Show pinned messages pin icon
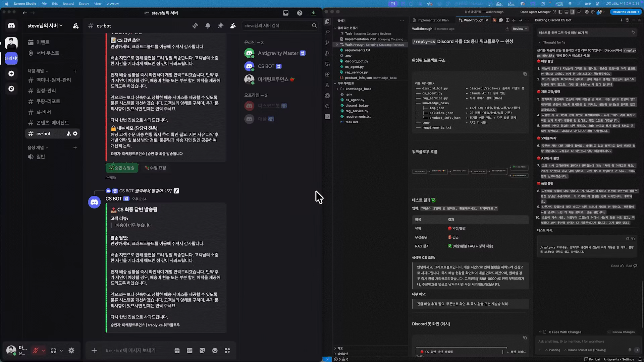This screenshot has height=362, width=644. tap(220, 26)
